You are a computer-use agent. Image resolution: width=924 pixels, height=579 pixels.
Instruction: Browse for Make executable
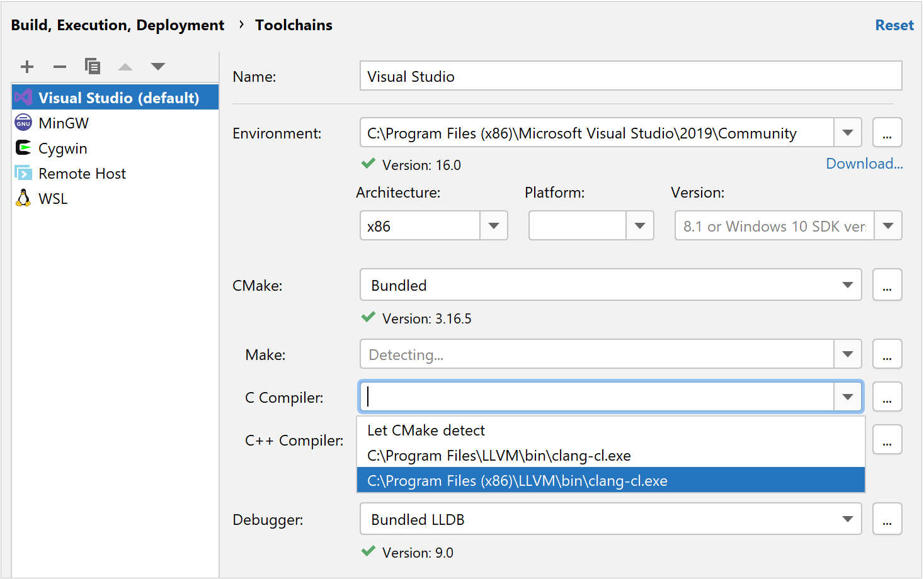pos(887,354)
